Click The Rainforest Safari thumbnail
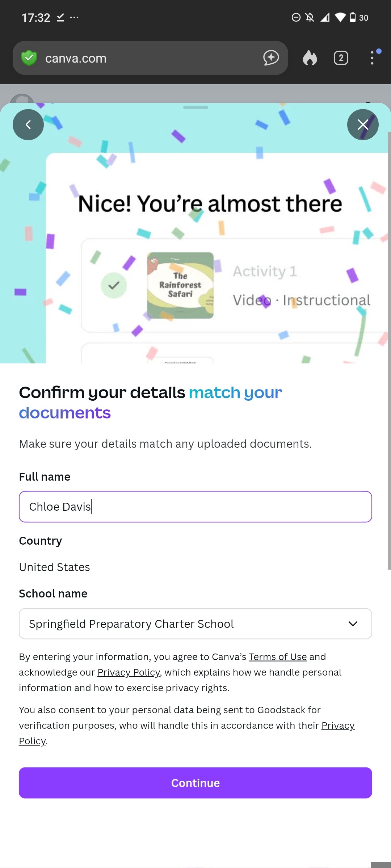The width and height of the screenshot is (391, 868). 180,285
